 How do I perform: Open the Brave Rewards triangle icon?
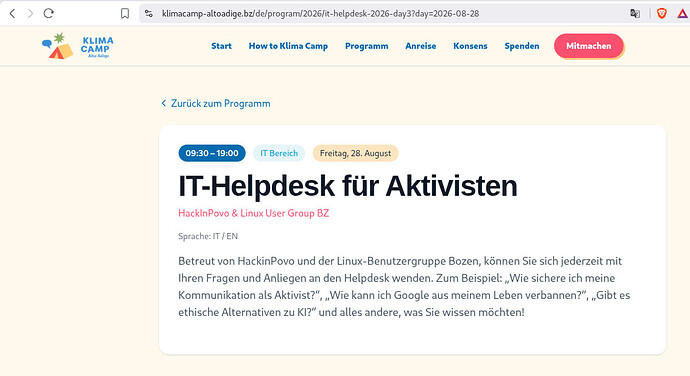coord(683,14)
